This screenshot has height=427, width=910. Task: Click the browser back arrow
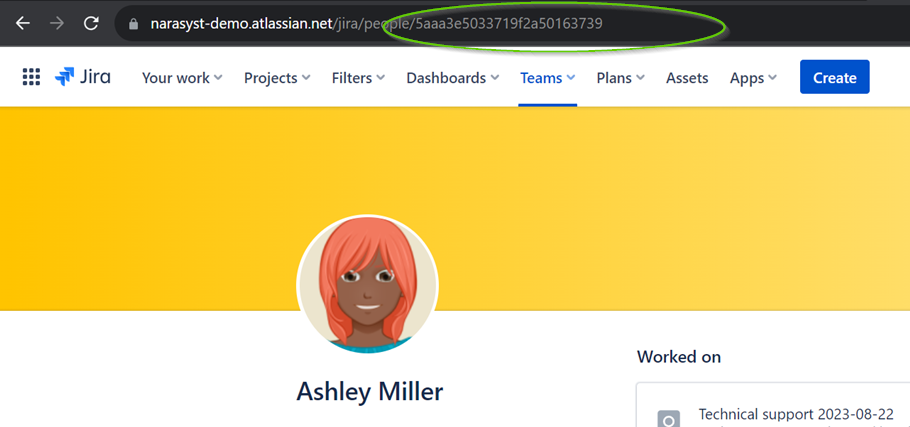[x=22, y=23]
